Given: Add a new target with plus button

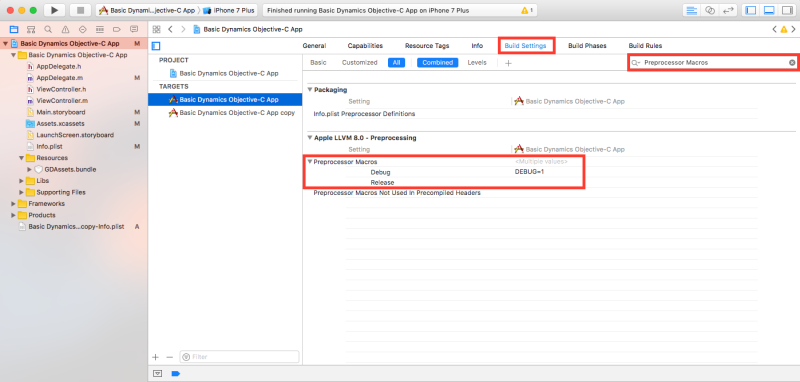Looking at the screenshot, I should tap(156, 357).
